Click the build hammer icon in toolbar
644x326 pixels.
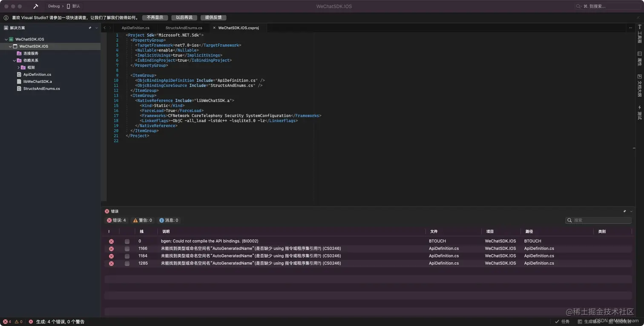coord(36,6)
